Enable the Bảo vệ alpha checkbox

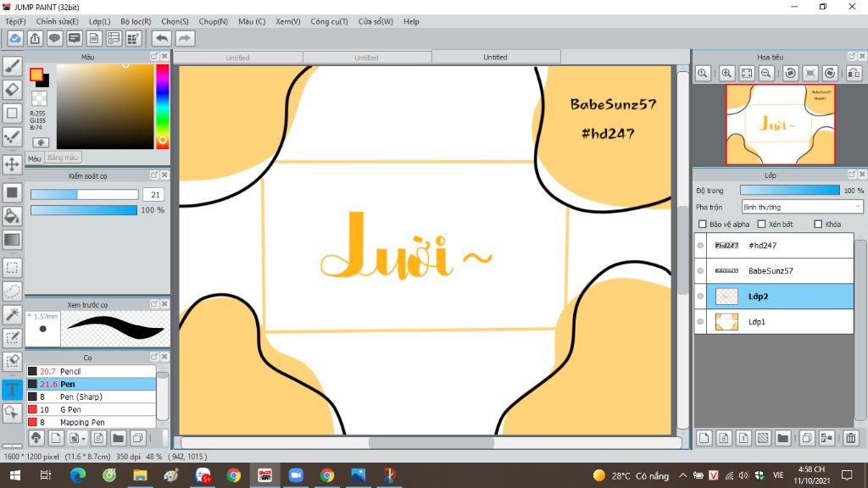(x=701, y=225)
